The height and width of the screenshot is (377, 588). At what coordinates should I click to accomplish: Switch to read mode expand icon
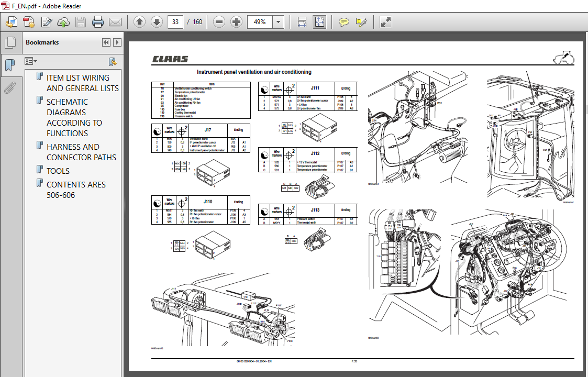point(385,22)
